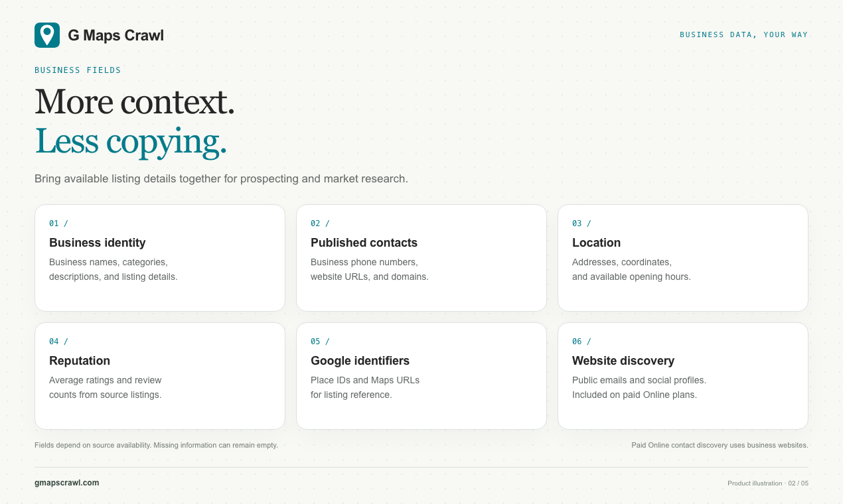Click the "Fields depend on source availability" footnote

coord(156,445)
